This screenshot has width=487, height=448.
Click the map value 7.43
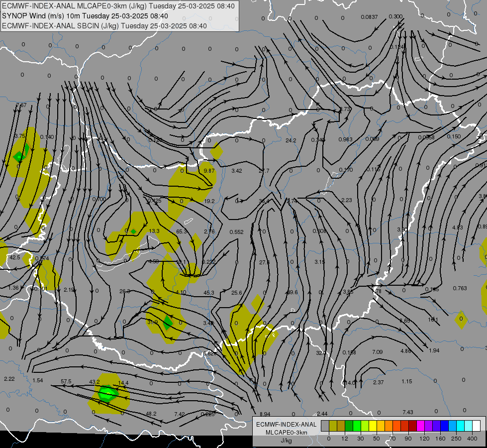[408, 412]
